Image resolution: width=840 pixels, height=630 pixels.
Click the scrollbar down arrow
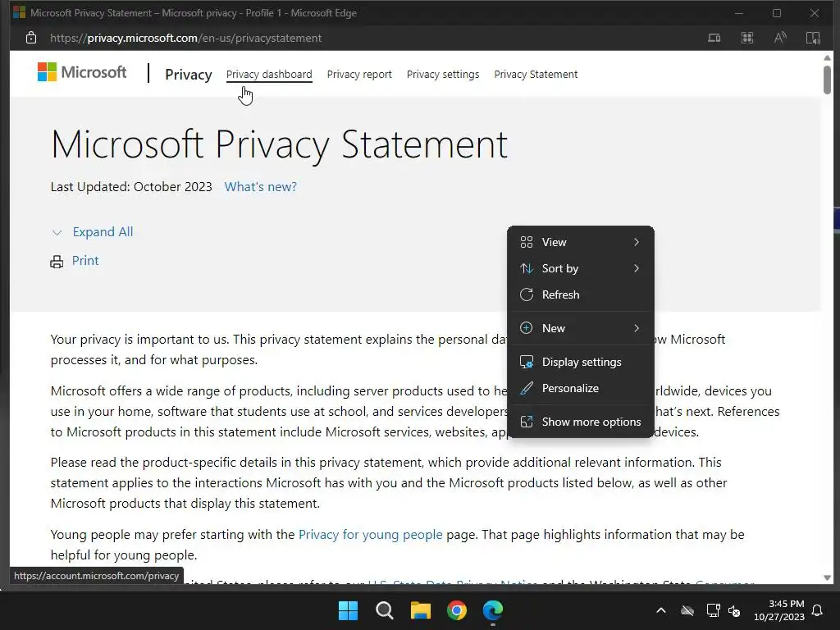click(827, 577)
